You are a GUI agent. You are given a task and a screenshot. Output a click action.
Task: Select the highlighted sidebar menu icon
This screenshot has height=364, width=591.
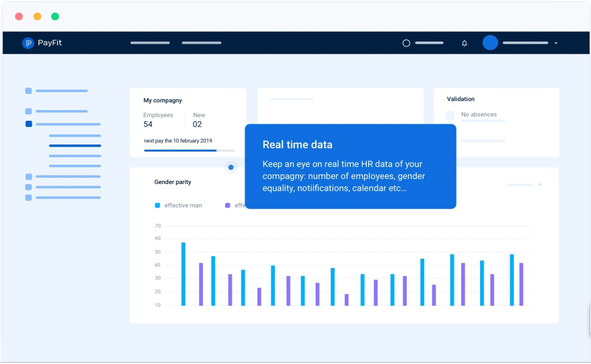click(x=28, y=124)
